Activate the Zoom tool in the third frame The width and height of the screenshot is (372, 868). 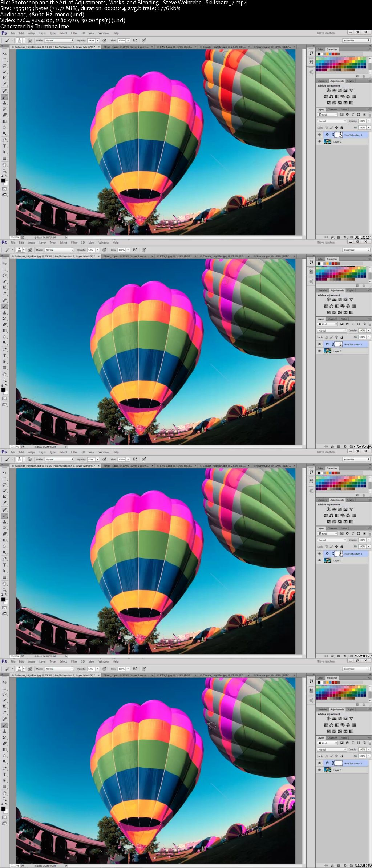pos(5,589)
